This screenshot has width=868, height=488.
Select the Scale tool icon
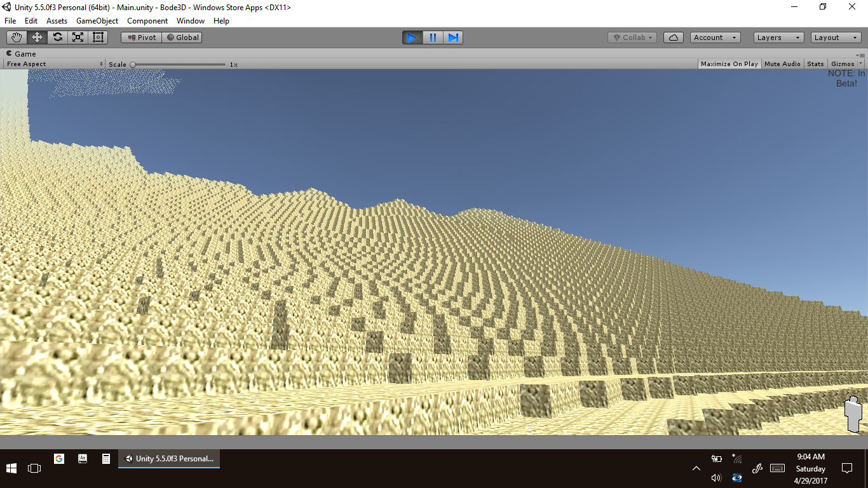(78, 37)
